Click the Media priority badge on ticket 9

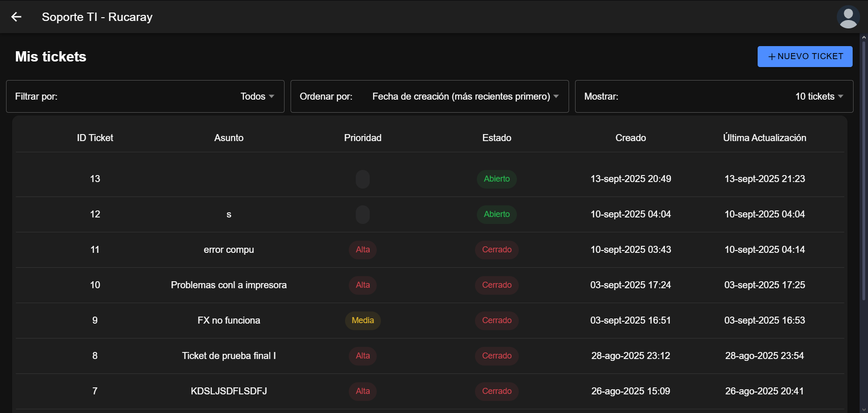coord(363,320)
